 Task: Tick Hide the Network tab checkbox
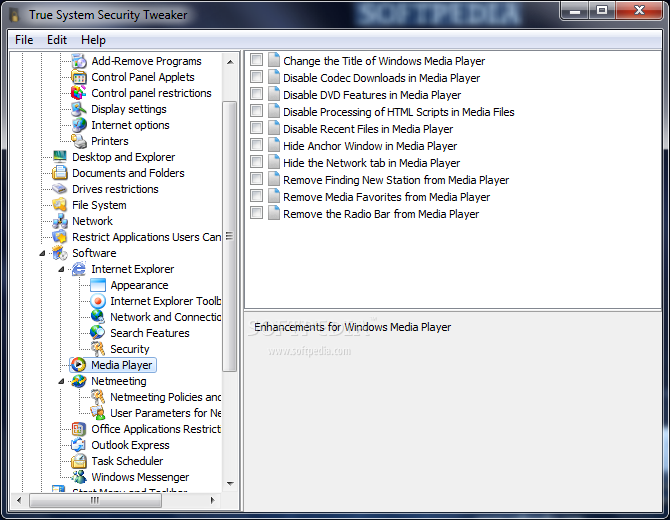(256, 162)
